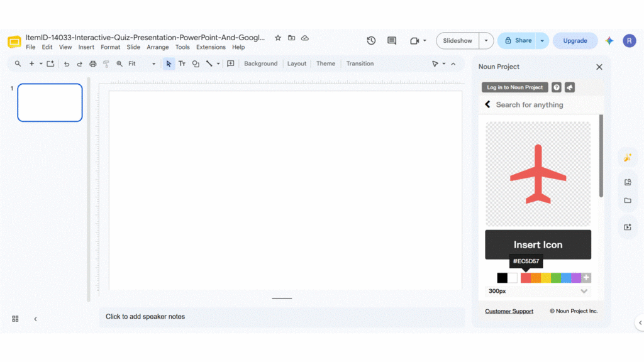
Task: Open the Layout options
Action: coord(297,63)
